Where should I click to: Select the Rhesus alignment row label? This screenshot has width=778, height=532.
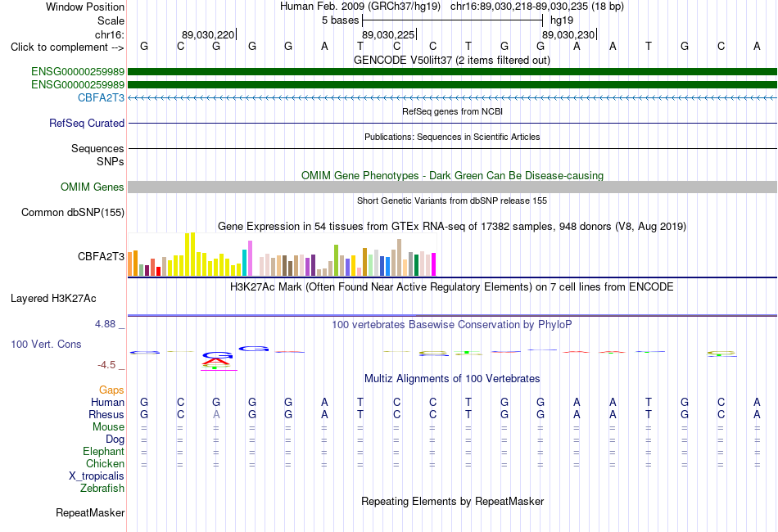click(106, 414)
